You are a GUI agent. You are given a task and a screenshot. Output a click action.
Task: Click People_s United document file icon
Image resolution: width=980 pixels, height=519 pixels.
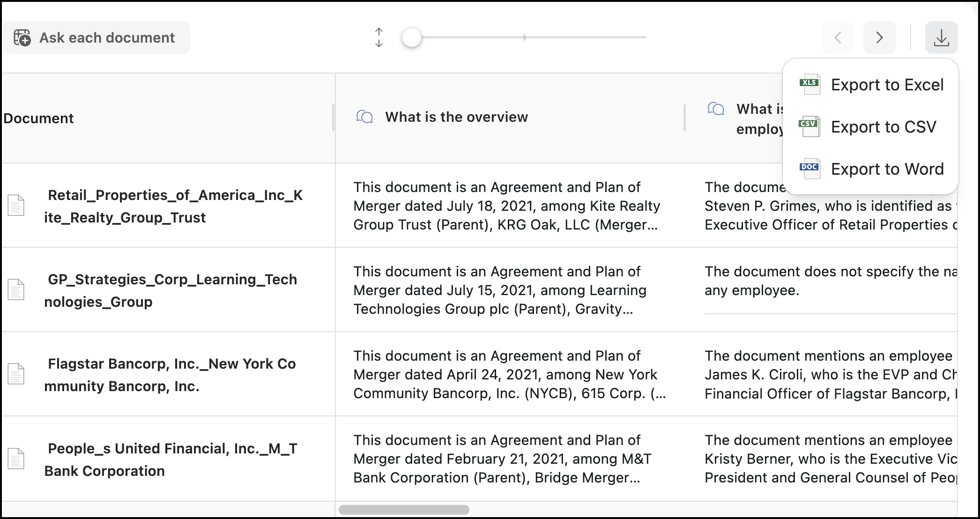(x=16, y=459)
